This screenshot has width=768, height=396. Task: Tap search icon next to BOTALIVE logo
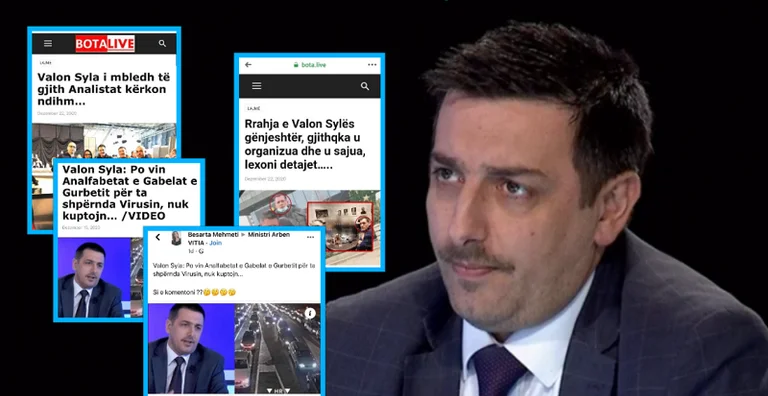click(163, 44)
